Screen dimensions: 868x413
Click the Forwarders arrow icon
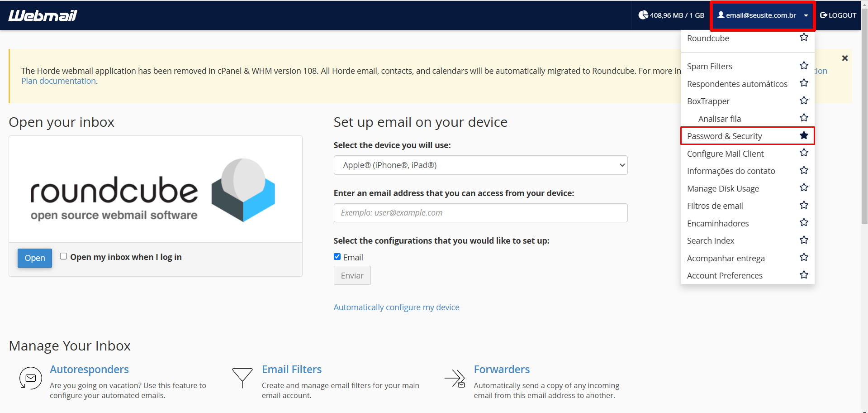click(x=455, y=378)
